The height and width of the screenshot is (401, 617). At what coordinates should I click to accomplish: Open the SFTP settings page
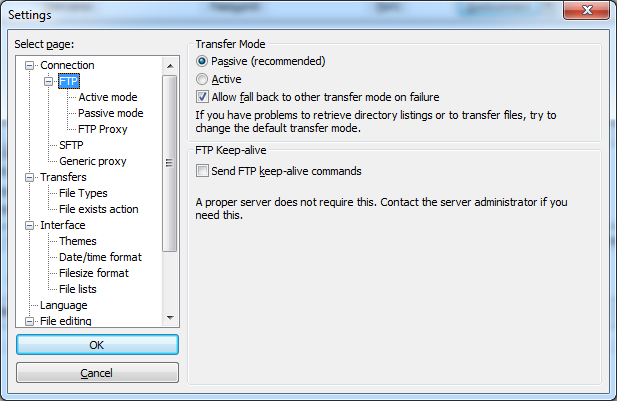pyautogui.click(x=71, y=145)
